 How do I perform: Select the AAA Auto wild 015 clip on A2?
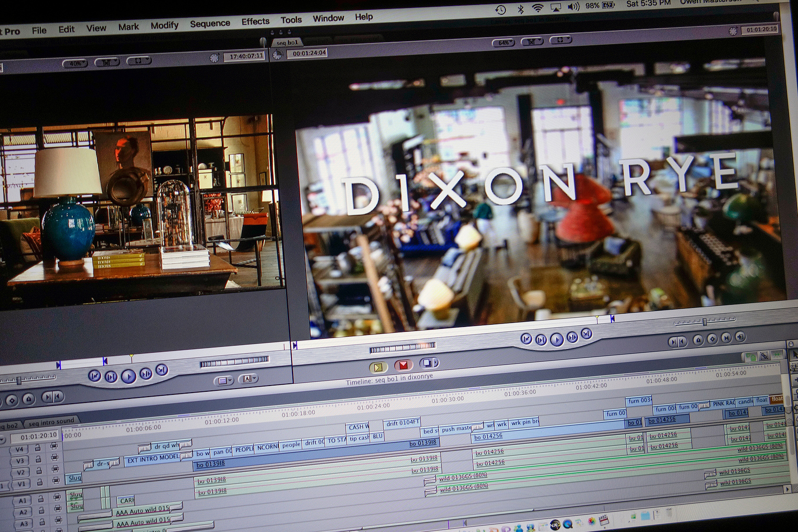tap(142, 511)
